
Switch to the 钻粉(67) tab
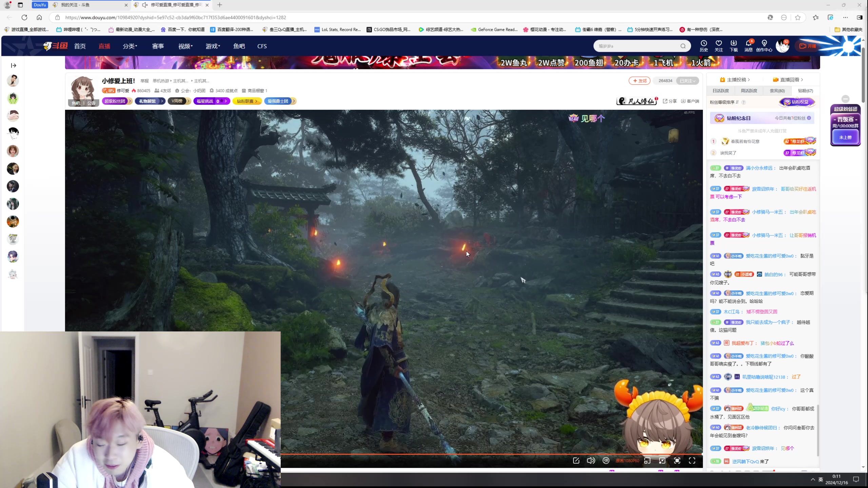805,90
